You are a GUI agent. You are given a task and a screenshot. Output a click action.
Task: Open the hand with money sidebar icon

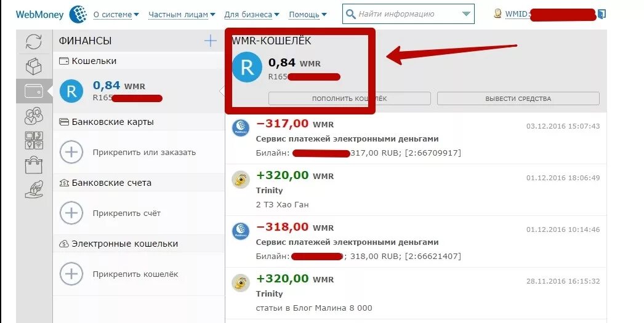click(x=34, y=189)
